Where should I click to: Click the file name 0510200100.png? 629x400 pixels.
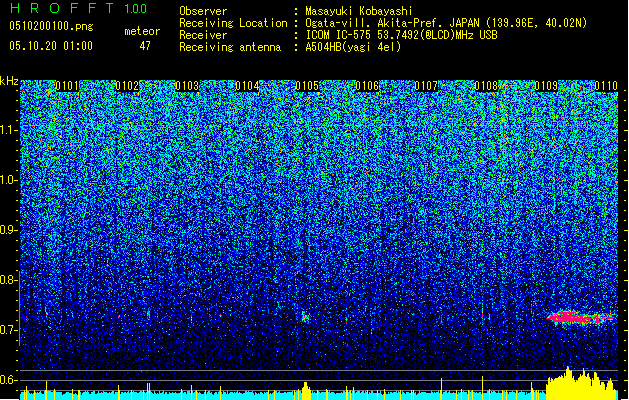[x=51, y=26]
